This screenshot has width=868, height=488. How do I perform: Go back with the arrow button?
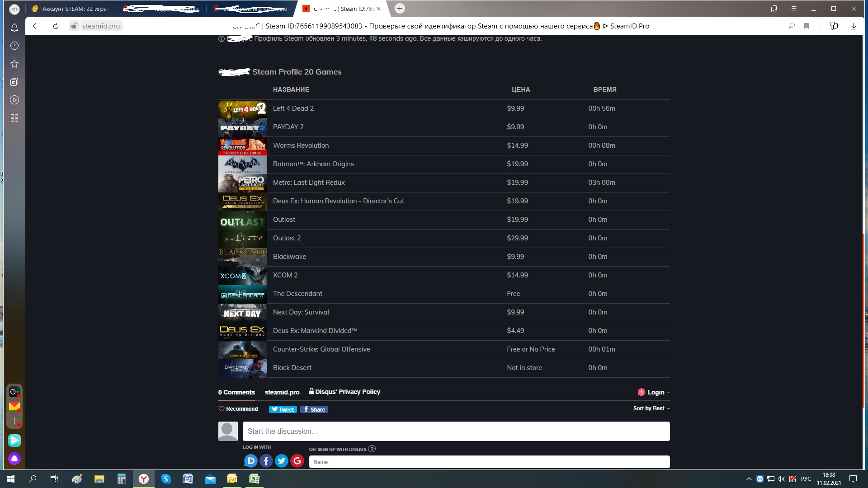point(36,26)
